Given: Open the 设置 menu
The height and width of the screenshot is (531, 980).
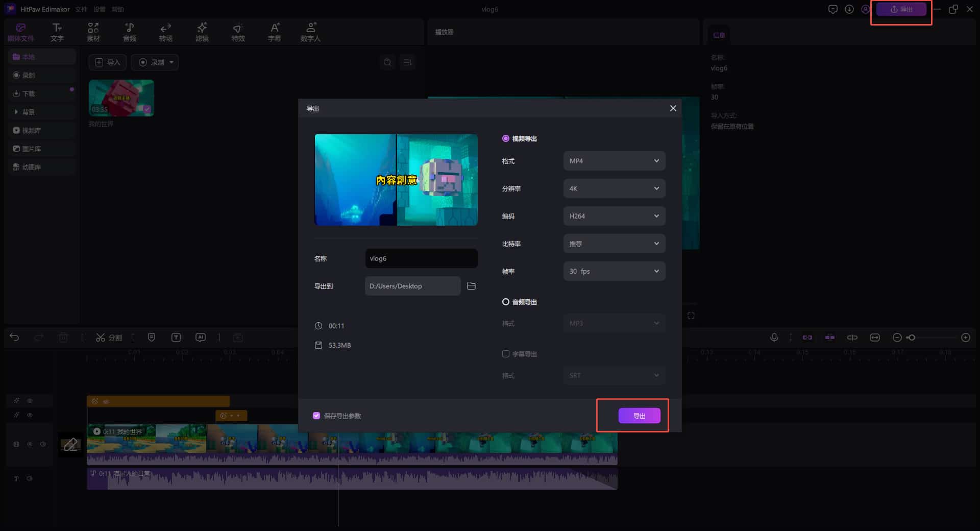Looking at the screenshot, I should [99, 9].
